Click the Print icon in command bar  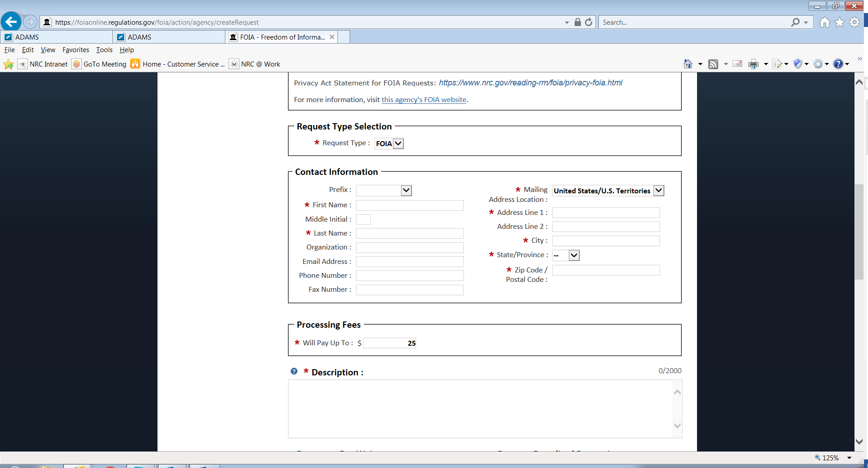[x=753, y=64]
